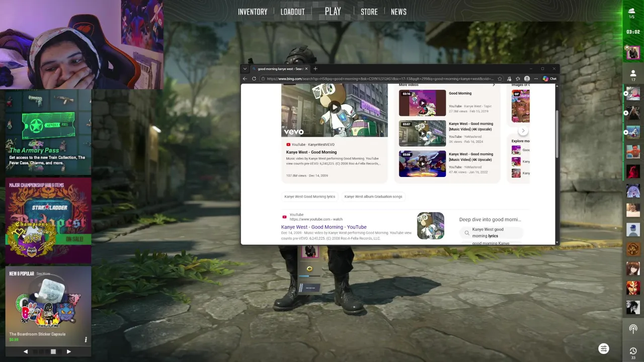
Task: Open the YeMastered 47.4K views 4K Upscale video
Action: [422, 163]
